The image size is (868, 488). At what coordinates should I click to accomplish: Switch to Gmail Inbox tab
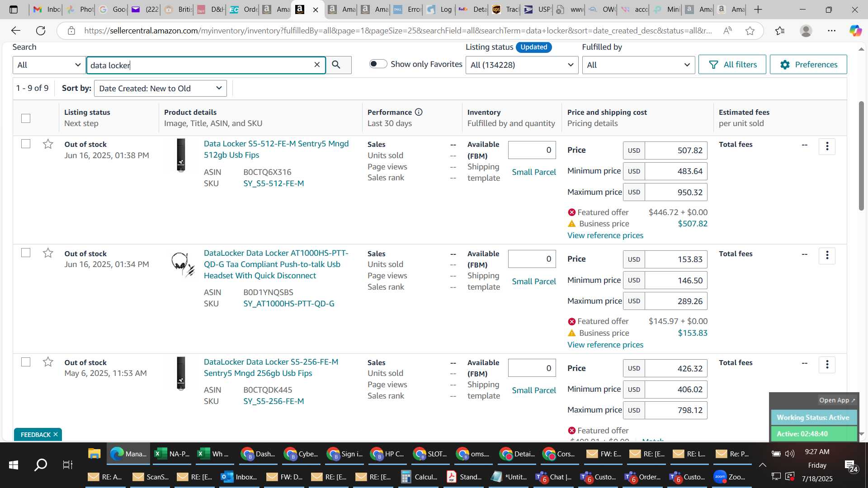click(47, 9)
